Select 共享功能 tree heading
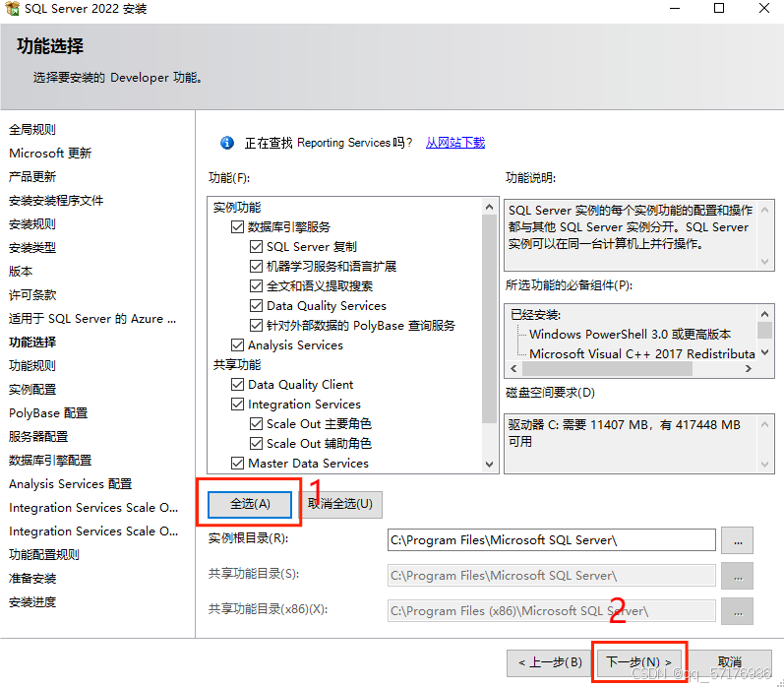This screenshot has width=784, height=687. 237,365
